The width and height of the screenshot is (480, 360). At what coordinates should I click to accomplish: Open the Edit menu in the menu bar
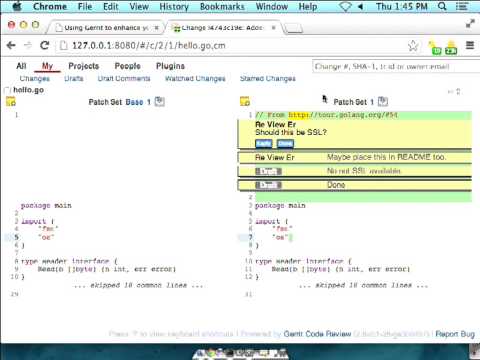click(x=111, y=6)
